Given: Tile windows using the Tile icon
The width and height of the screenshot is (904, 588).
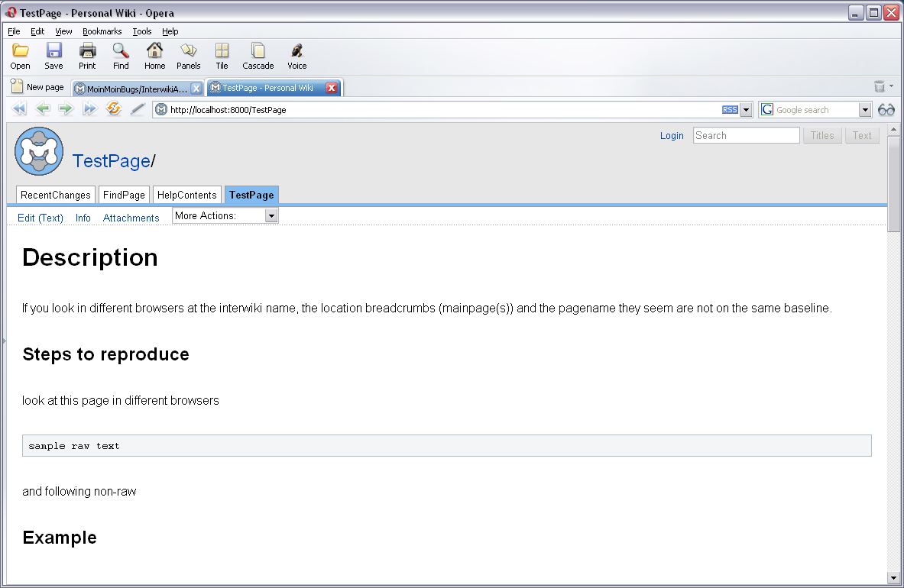Looking at the screenshot, I should [x=222, y=51].
